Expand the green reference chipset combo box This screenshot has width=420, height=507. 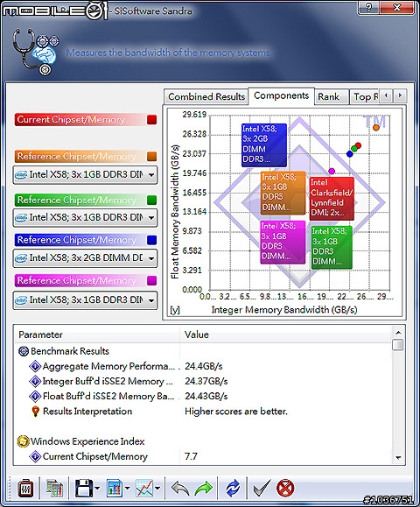(x=85, y=218)
